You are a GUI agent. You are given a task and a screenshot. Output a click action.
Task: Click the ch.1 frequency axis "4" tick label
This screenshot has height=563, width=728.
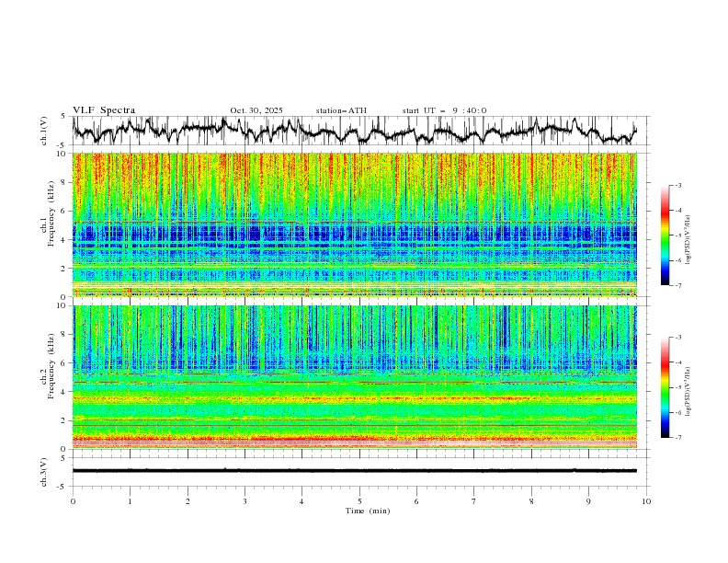[x=65, y=240]
